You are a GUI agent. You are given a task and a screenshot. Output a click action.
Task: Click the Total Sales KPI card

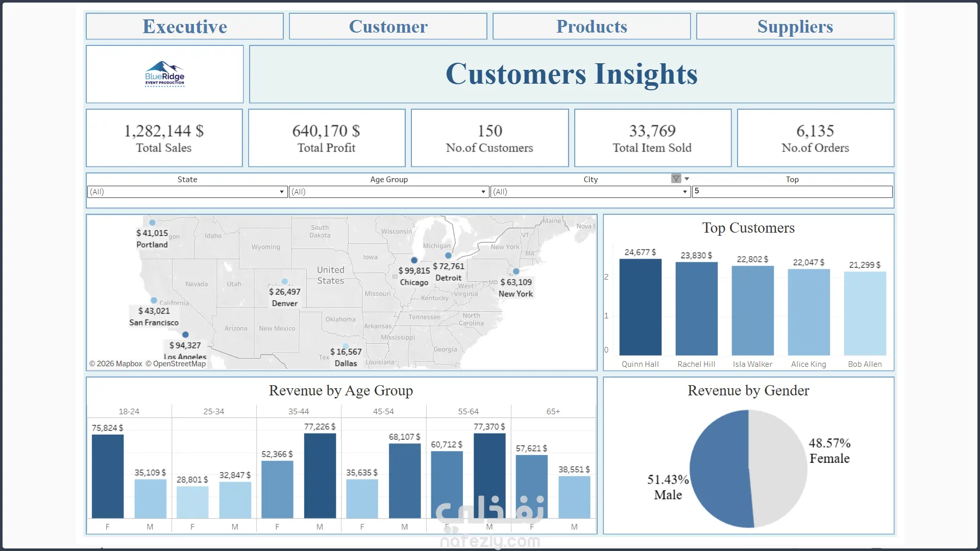pos(164,138)
